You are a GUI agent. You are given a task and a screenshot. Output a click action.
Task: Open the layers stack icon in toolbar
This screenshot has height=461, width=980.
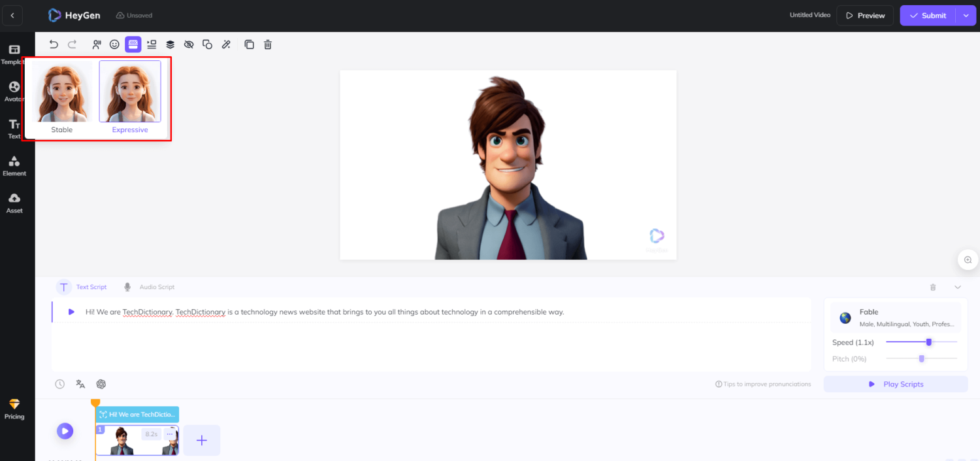[x=170, y=44]
